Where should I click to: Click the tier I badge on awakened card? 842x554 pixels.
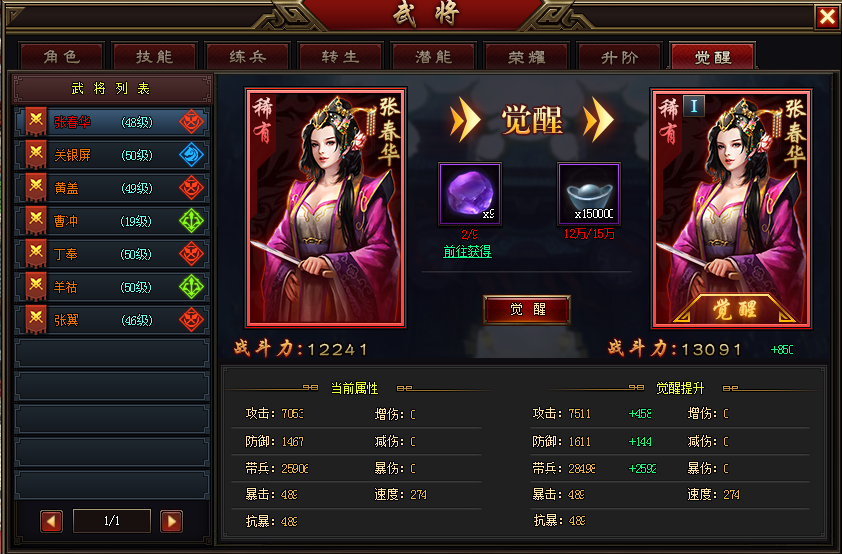click(x=694, y=106)
